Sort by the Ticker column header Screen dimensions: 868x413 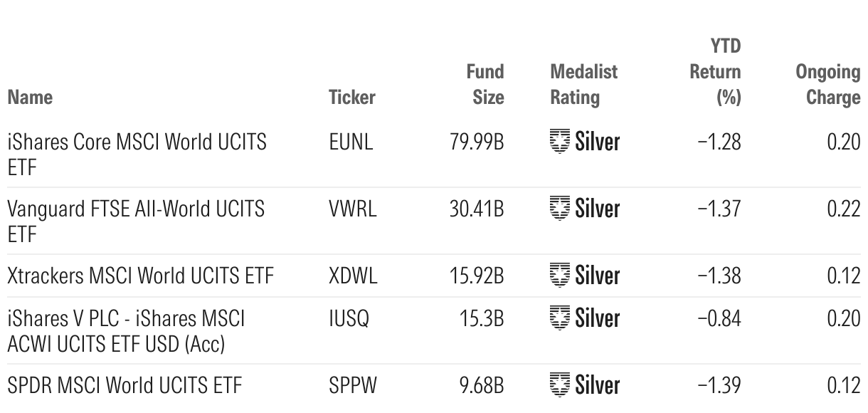351,97
